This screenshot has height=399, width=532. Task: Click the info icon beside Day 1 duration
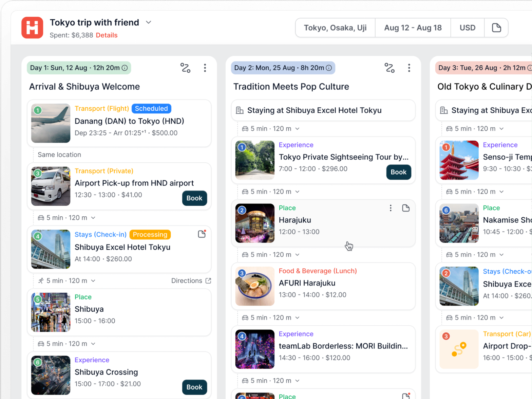pos(125,68)
